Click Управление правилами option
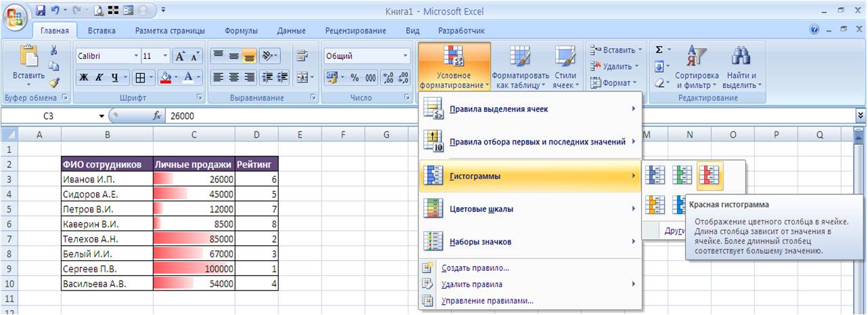 (487, 301)
